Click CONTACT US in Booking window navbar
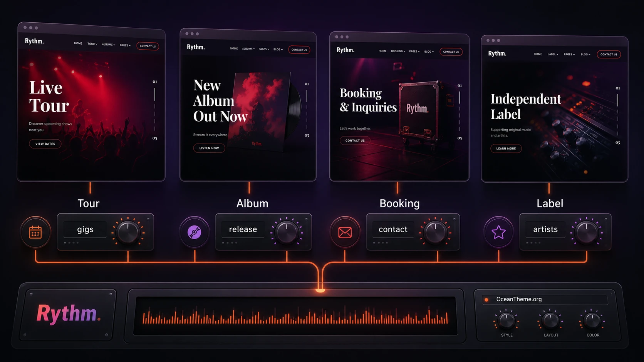The width and height of the screenshot is (644, 362). click(x=451, y=52)
